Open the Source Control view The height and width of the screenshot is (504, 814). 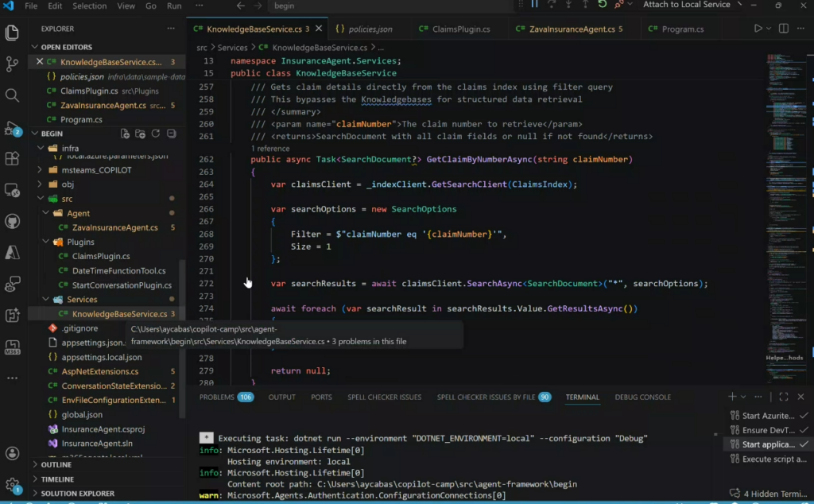click(x=12, y=64)
